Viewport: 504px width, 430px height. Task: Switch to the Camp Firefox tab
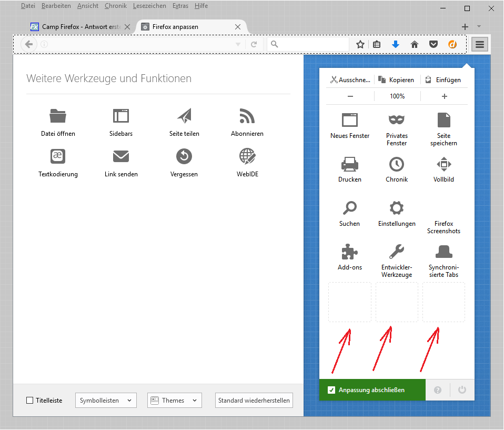pos(80,27)
